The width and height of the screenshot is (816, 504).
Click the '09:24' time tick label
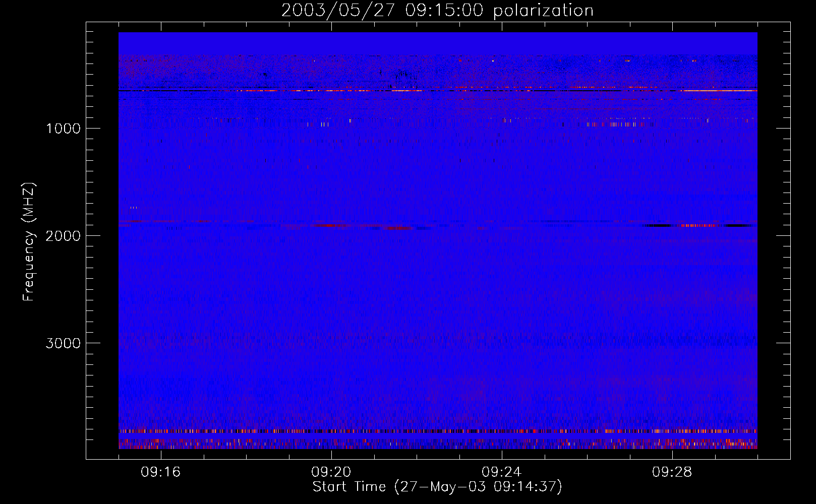502,472
